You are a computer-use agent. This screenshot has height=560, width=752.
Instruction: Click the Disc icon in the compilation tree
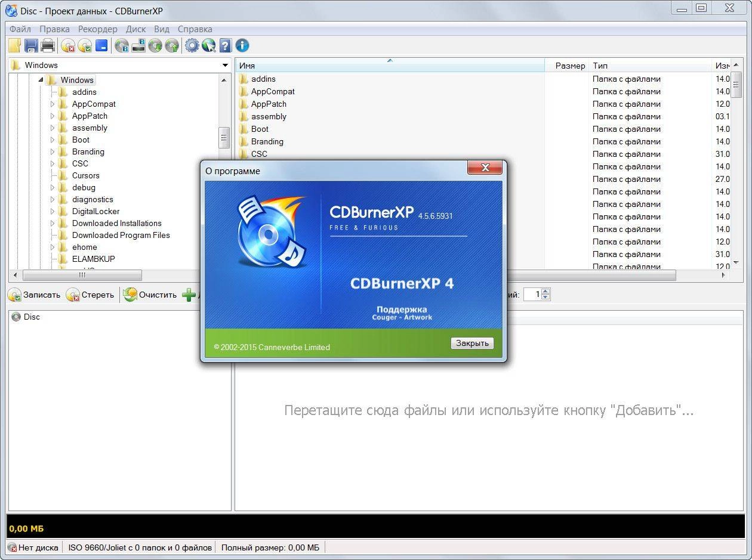coord(16,317)
